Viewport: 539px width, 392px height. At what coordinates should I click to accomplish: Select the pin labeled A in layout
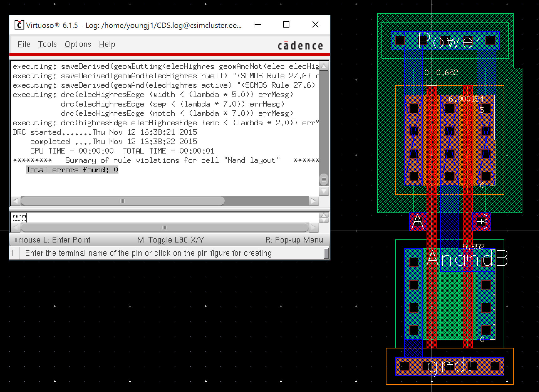click(418, 222)
